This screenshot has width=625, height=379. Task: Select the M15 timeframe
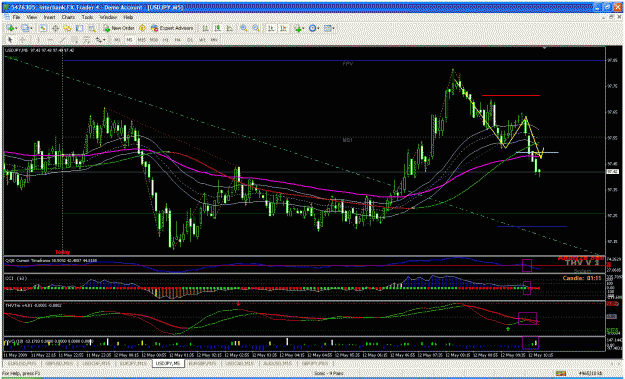142,40
